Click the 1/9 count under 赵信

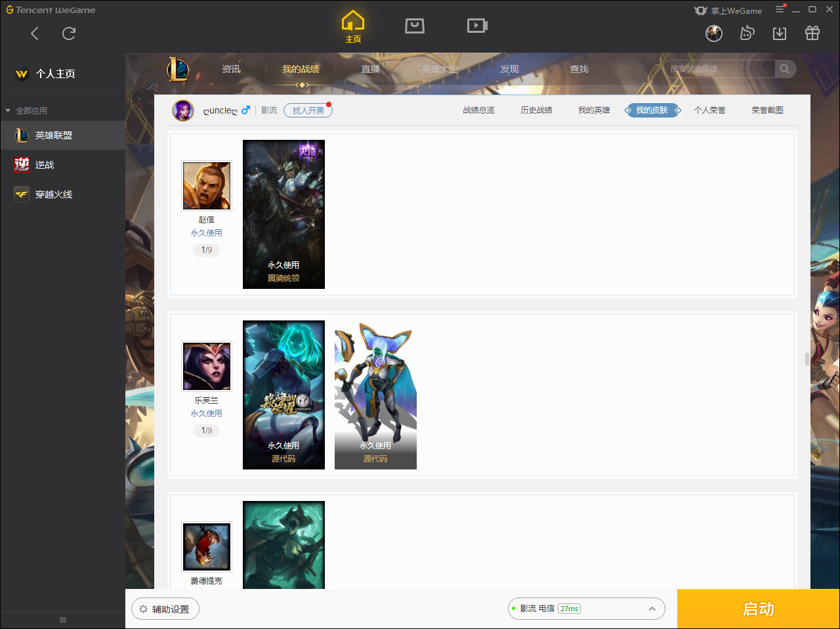207,250
